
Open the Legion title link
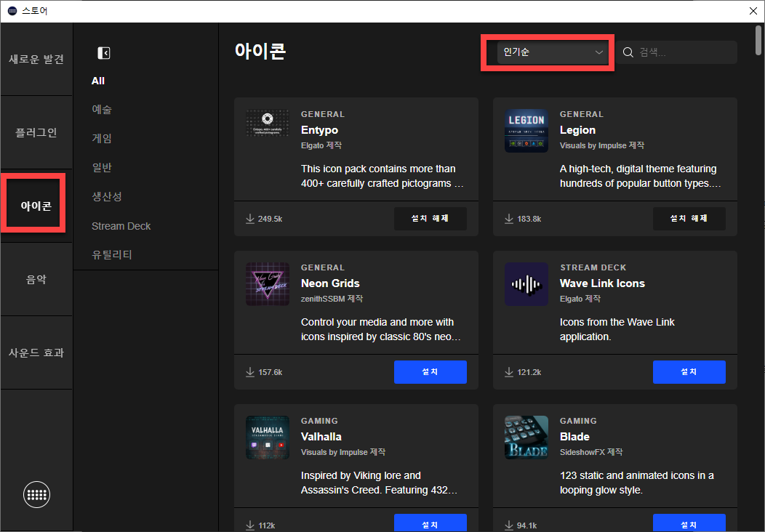tap(577, 130)
